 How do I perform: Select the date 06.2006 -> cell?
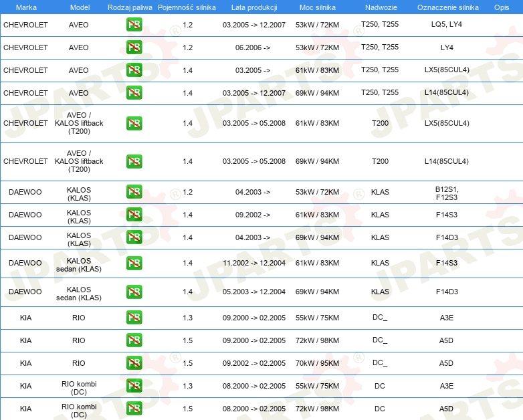pyautogui.click(x=253, y=47)
